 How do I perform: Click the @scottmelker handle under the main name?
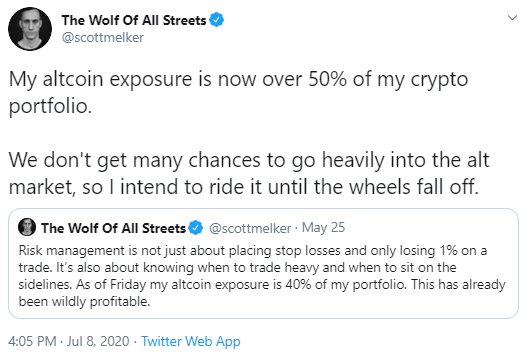point(103,38)
